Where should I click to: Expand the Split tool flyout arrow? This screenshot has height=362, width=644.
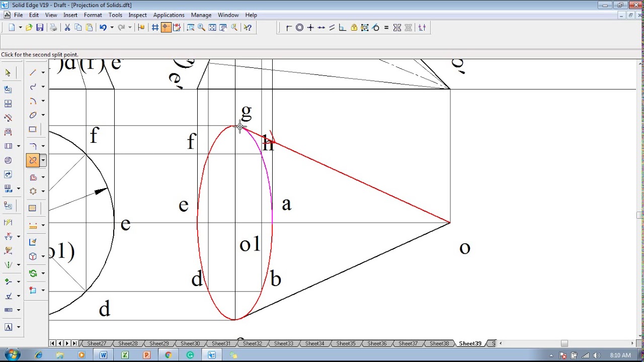[43, 160]
